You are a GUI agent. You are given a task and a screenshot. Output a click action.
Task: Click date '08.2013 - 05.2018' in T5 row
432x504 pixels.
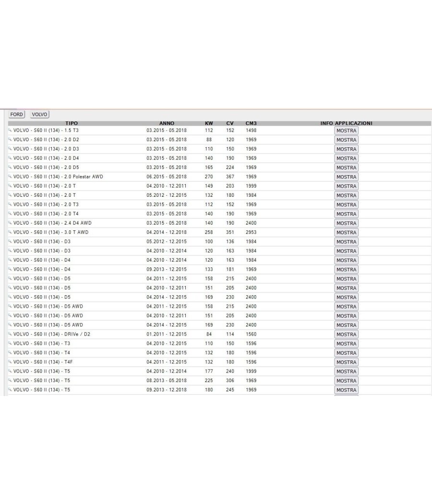pyautogui.click(x=167, y=380)
